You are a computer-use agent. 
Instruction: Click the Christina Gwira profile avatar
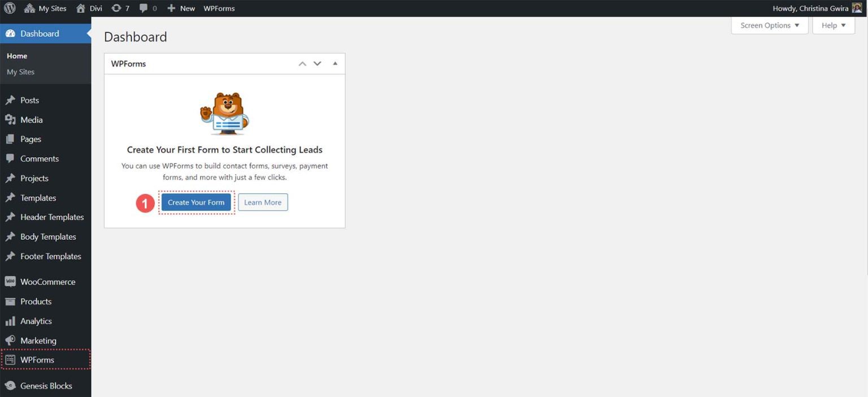pyautogui.click(x=858, y=8)
